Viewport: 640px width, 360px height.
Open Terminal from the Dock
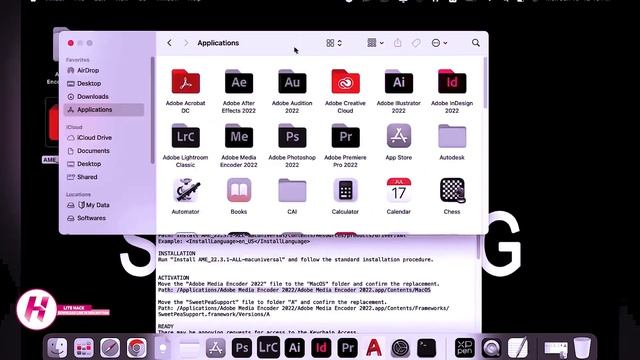click(427, 348)
